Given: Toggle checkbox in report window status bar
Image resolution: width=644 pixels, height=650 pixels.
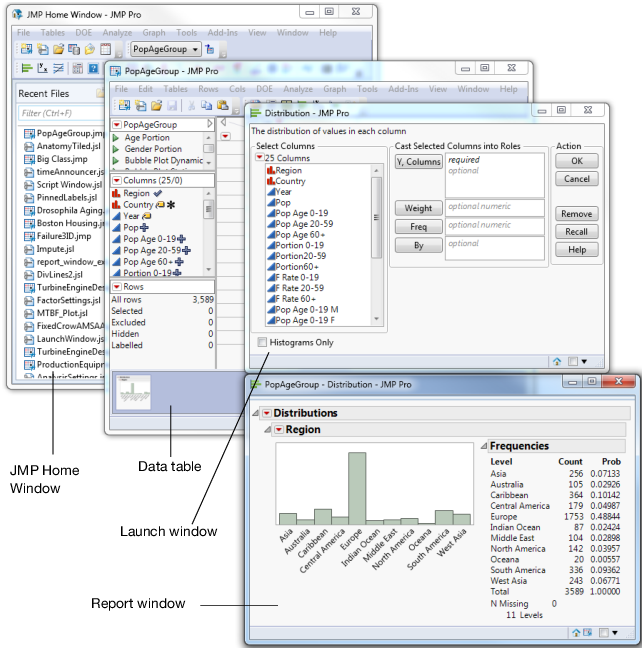Looking at the screenshot, I should (x=604, y=633).
